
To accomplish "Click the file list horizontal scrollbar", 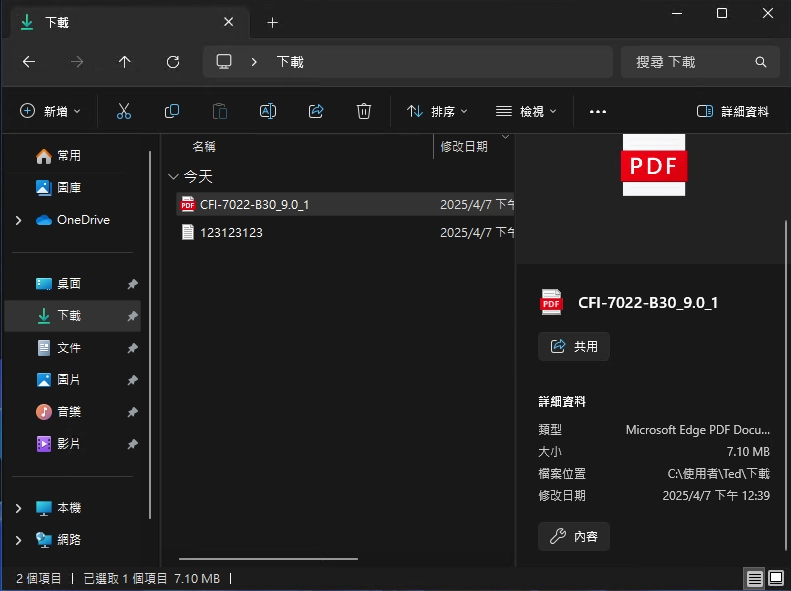I will tap(268, 559).
